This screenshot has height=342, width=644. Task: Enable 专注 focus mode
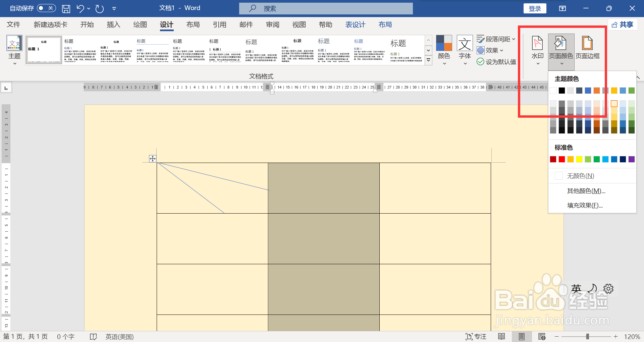476,337
